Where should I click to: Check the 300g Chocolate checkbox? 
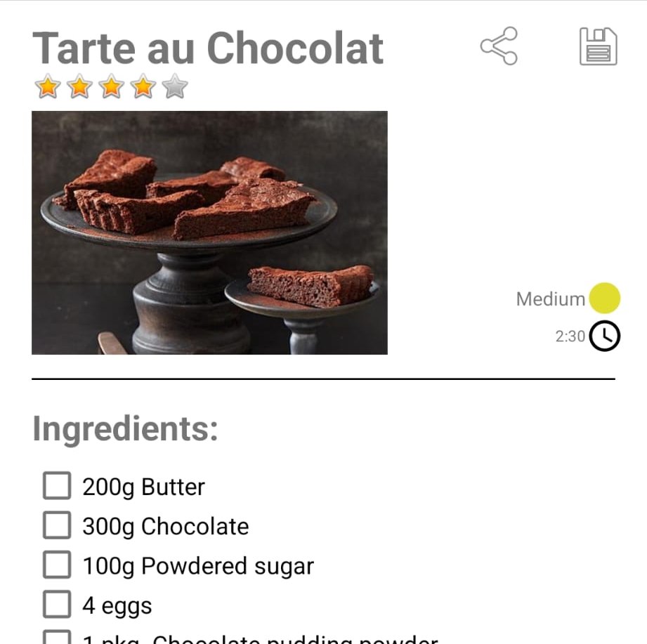[57, 525]
